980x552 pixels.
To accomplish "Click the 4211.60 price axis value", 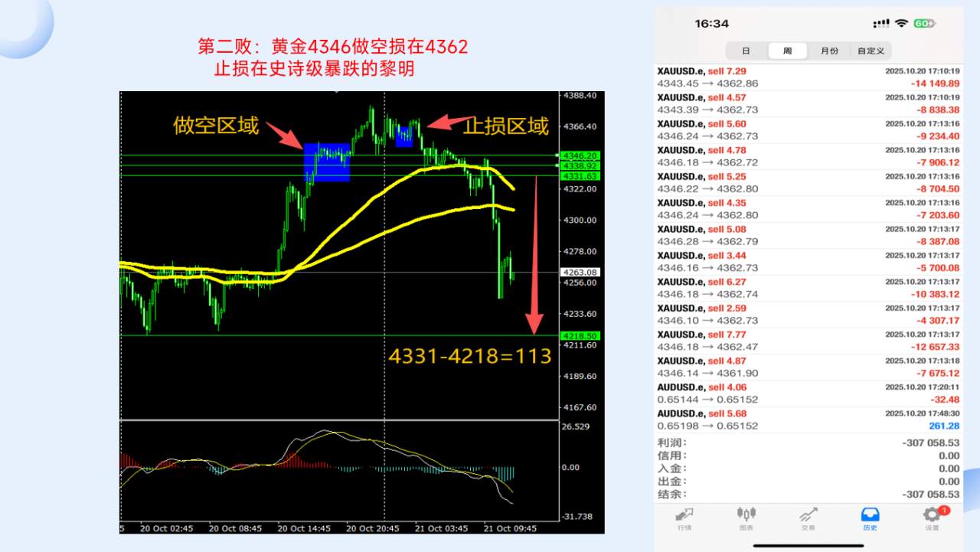I will (580, 345).
